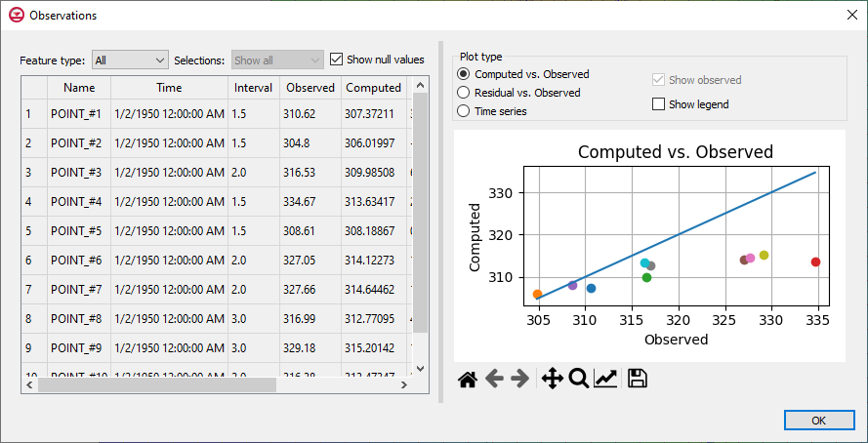Click computed value 315.20142
Viewport: 868px width, 443px height.
pos(374,348)
